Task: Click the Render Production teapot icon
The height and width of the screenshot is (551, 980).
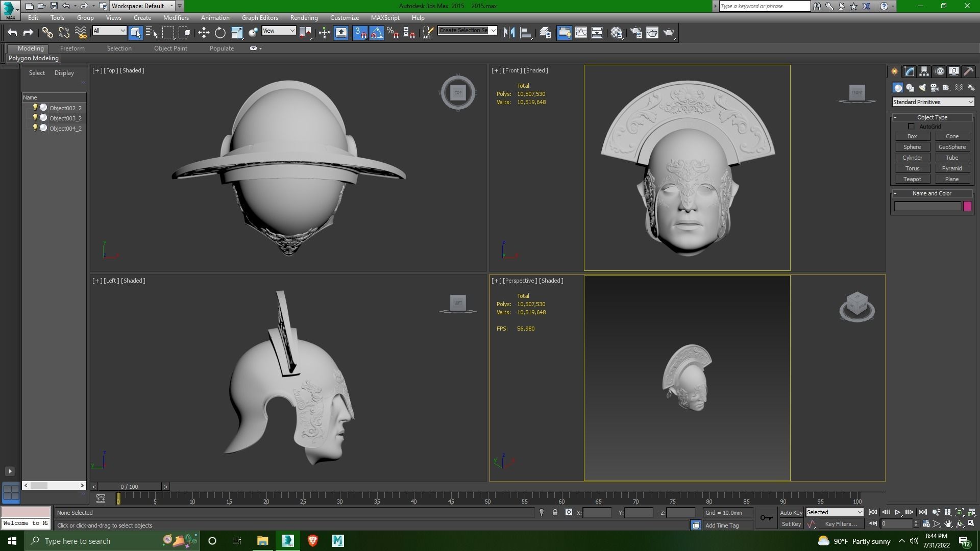Action: click(x=669, y=33)
